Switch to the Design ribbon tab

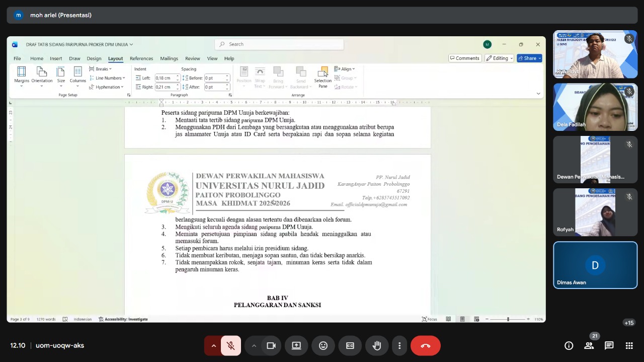point(94,58)
